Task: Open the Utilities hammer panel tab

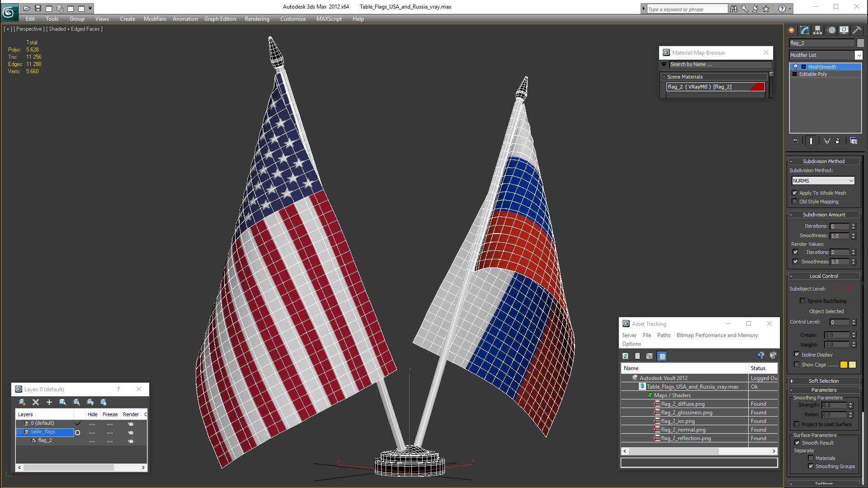Action: [857, 30]
